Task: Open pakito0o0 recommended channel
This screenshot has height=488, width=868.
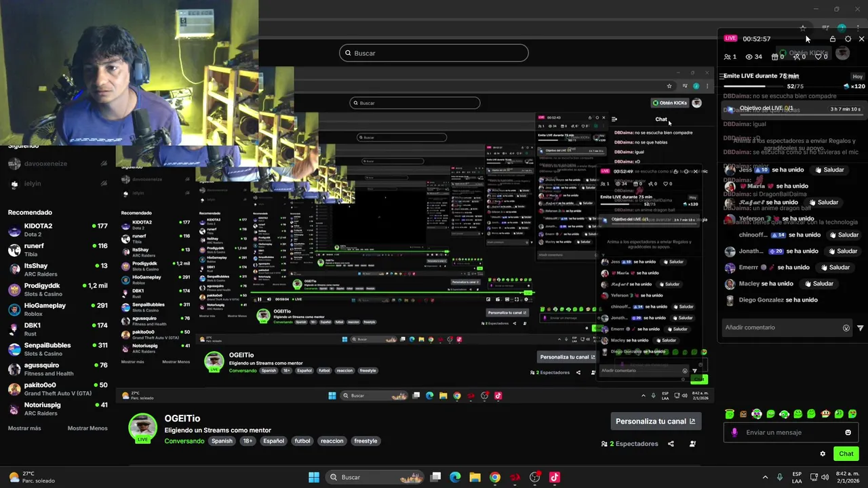Action: click(58, 389)
